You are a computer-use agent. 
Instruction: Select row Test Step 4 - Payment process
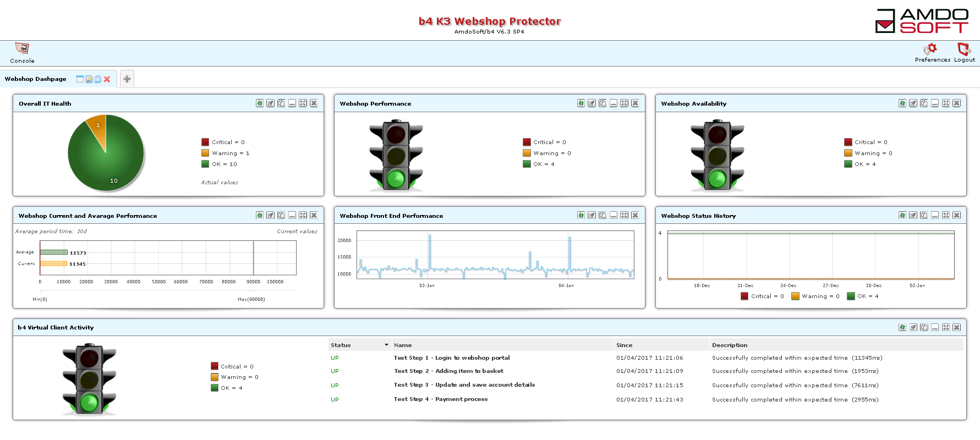pos(646,399)
